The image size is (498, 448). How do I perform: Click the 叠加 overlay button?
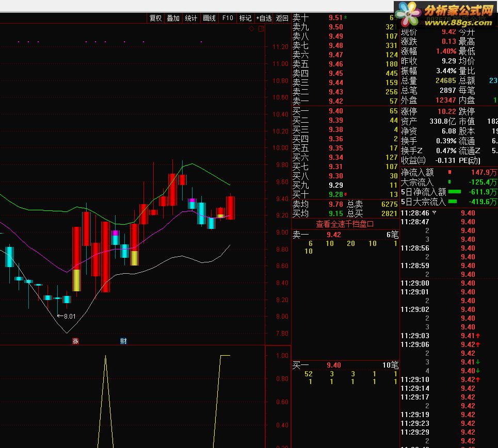pyautogui.click(x=173, y=18)
